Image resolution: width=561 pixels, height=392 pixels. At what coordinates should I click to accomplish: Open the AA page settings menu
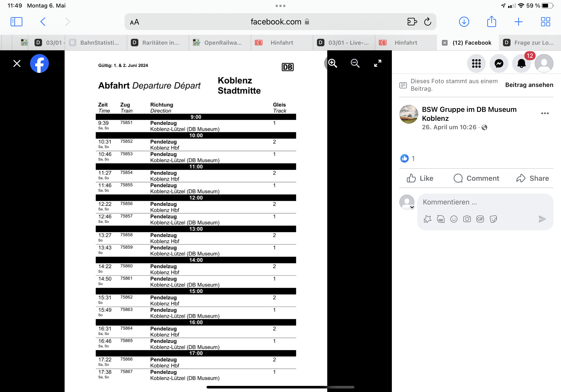click(134, 22)
